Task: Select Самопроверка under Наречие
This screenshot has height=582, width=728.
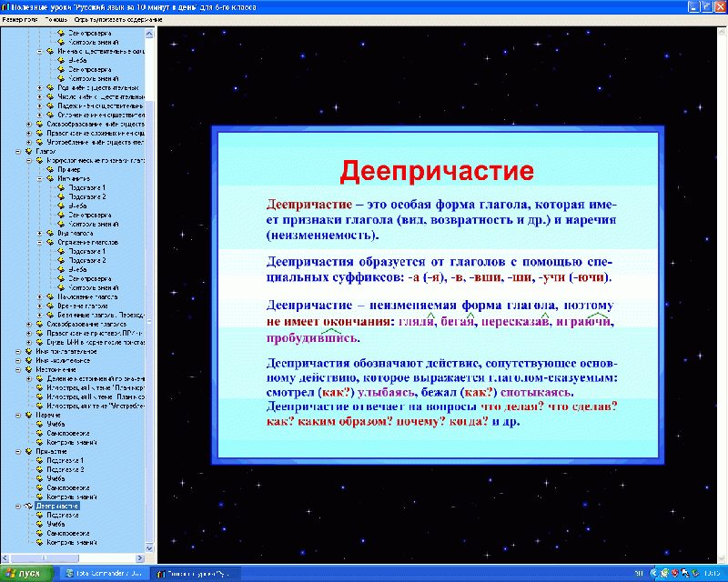Action: (68, 433)
